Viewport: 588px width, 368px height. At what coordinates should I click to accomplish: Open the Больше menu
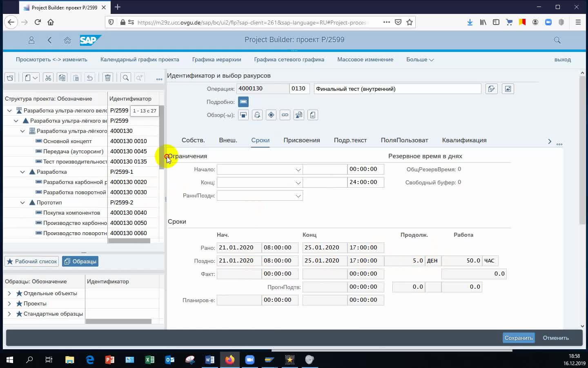[420, 59]
